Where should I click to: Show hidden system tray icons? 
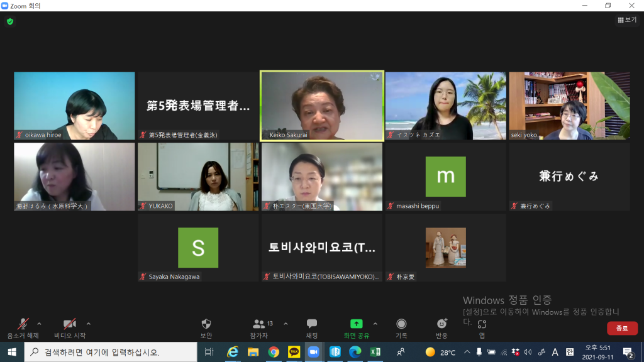[x=467, y=352]
